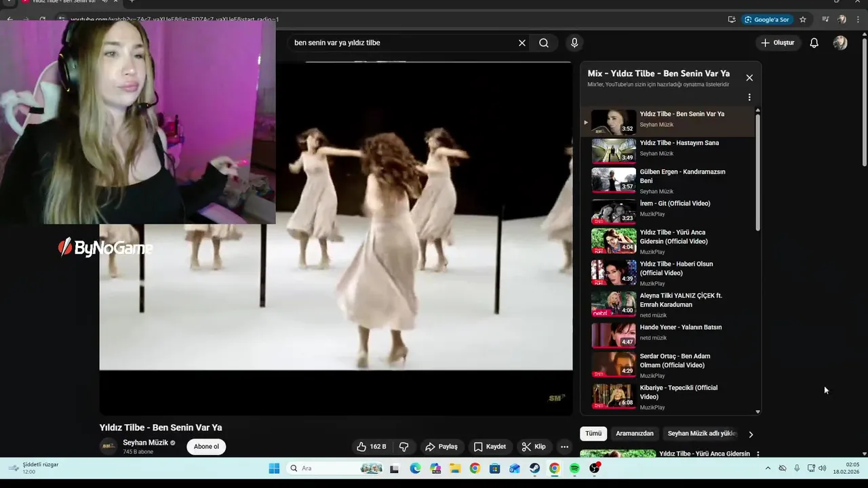Open Microsoft Edge from taskbar
This screenshot has height=488, width=868.
pos(416,468)
